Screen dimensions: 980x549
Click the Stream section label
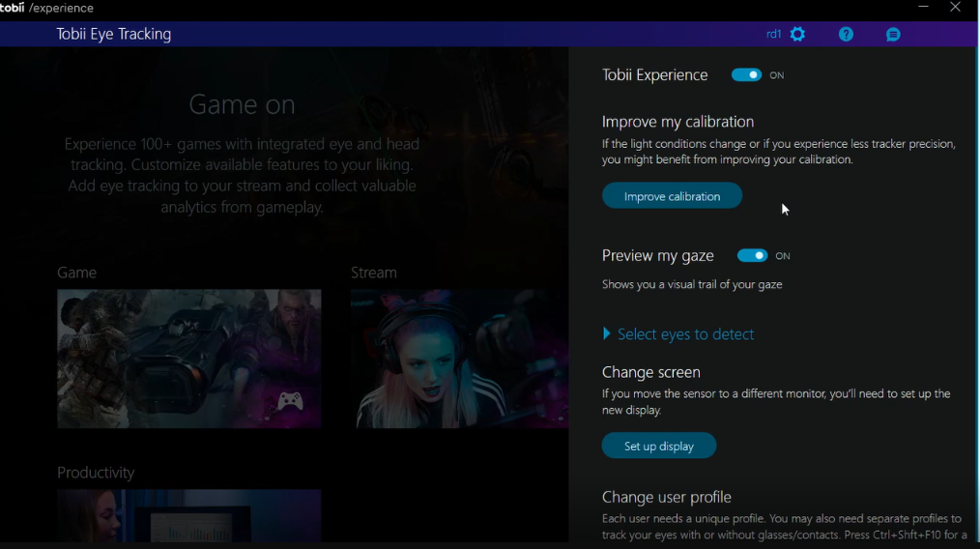[x=374, y=273]
